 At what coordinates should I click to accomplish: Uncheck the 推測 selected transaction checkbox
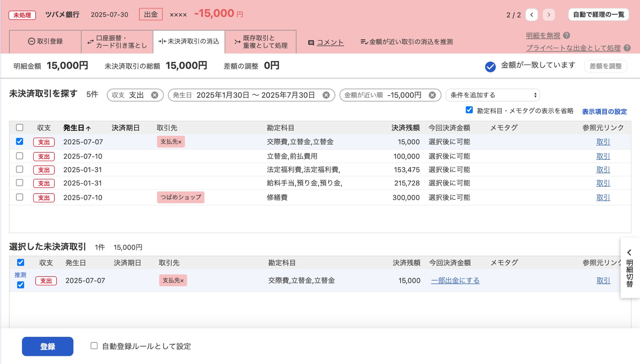click(x=21, y=285)
